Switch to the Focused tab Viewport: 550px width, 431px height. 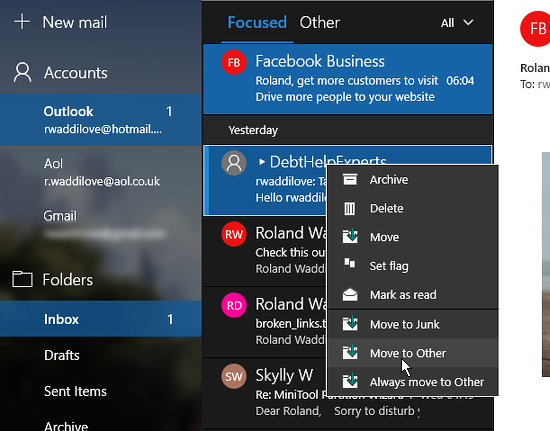click(257, 22)
